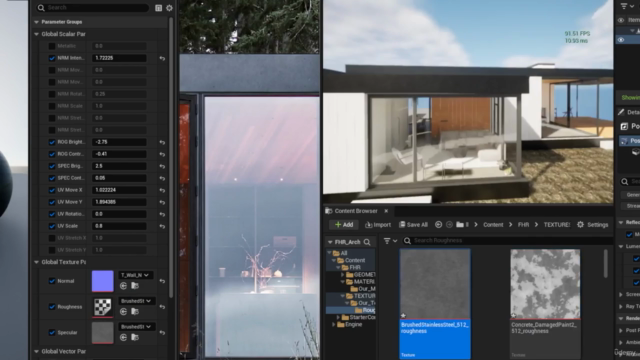The image size is (640, 360).
Task: Collapse FHR_Arch sources tree
Action: (330, 242)
